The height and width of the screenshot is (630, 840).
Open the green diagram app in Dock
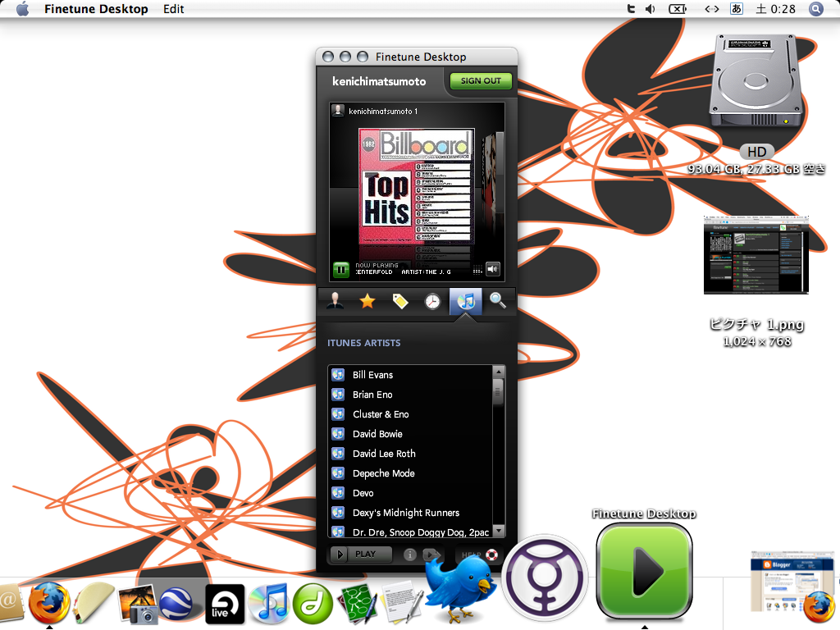pos(358,605)
